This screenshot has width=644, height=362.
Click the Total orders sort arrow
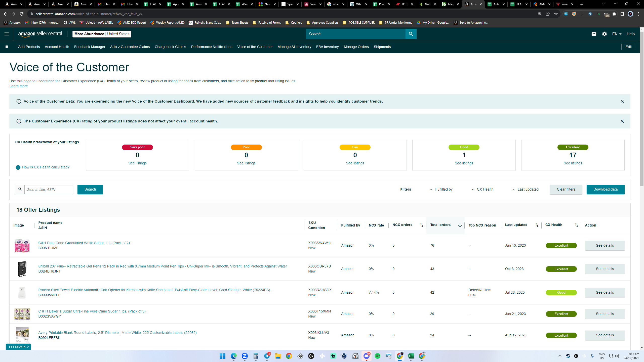pos(460,225)
